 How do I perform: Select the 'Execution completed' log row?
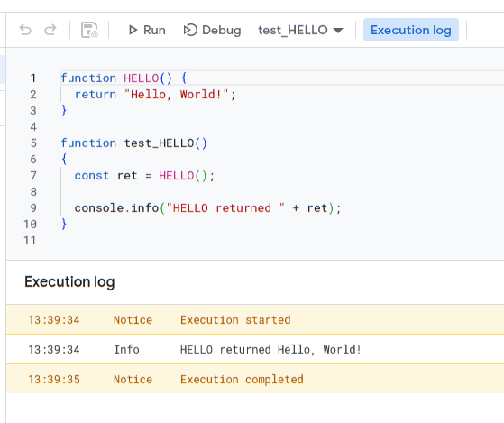(x=255, y=380)
